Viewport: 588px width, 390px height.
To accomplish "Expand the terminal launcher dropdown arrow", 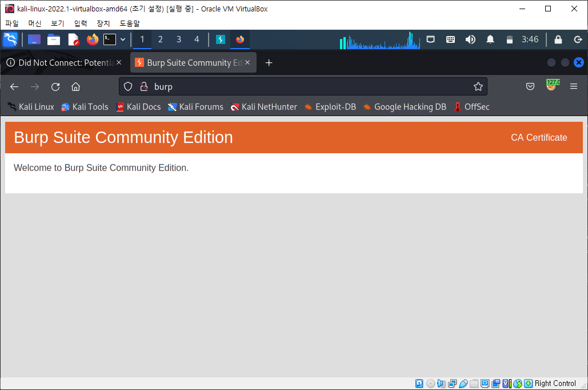I will click(123, 39).
